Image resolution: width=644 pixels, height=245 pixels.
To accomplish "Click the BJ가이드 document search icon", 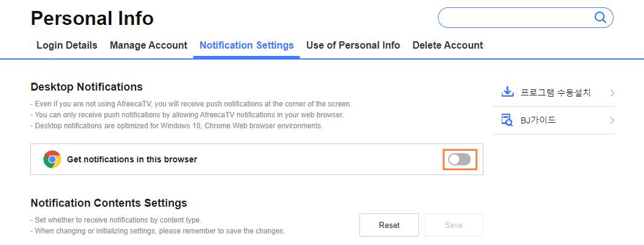I will [507, 120].
